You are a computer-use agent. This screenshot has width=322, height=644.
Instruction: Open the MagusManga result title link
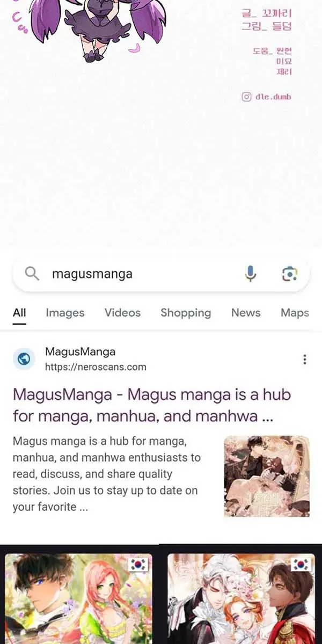click(152, 405)
